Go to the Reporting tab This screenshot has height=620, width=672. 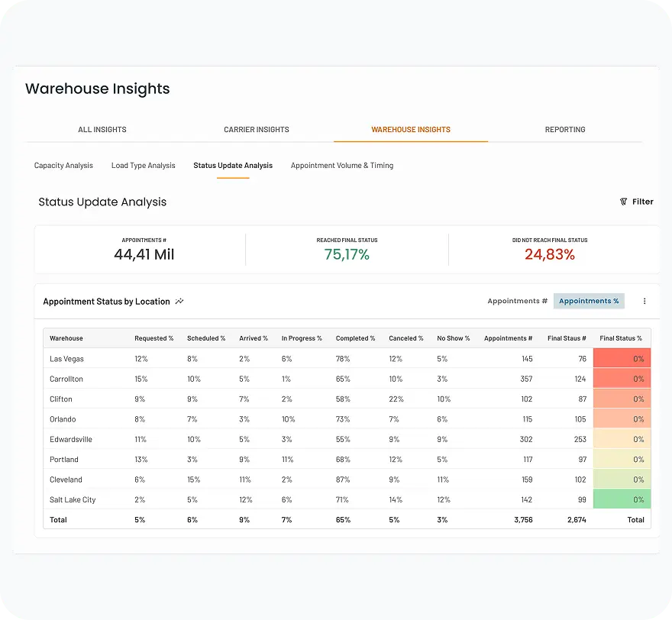pos(565,130)
